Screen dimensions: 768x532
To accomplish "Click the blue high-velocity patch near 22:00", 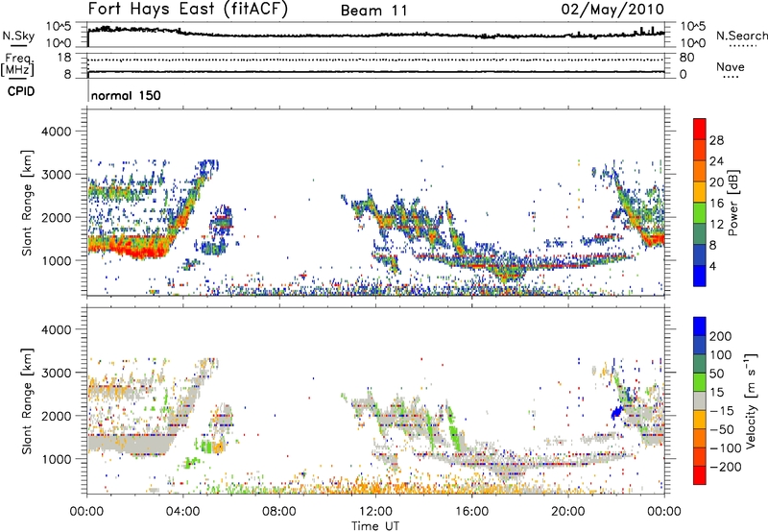I will click(x=616, y=412).
